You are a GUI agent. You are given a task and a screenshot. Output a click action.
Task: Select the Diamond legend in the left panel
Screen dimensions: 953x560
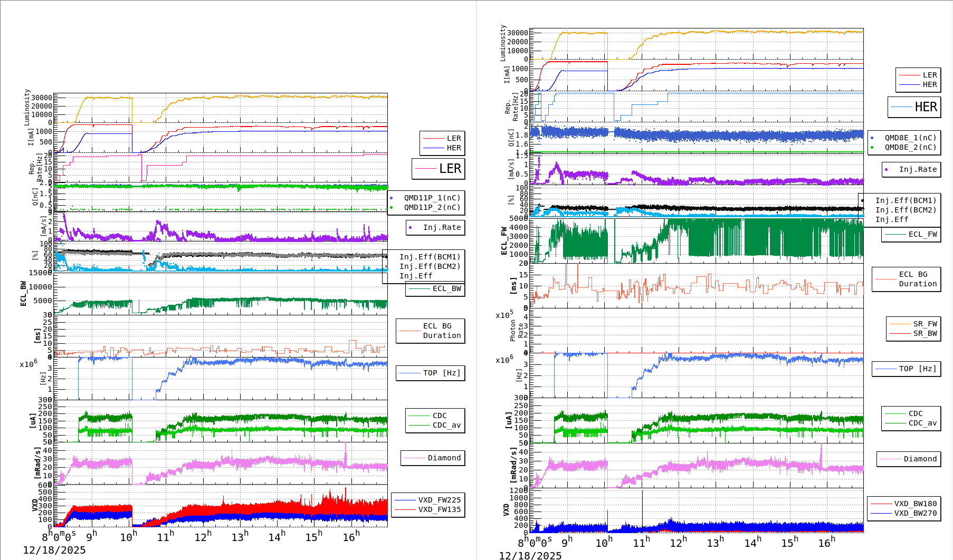pyautogui.click(x=443, y=458)
